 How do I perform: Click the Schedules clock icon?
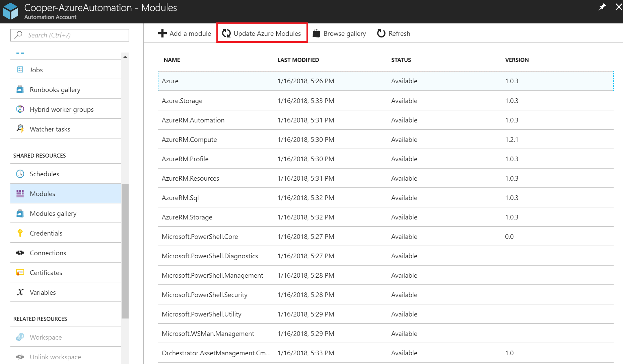click(x=20, y=174)
